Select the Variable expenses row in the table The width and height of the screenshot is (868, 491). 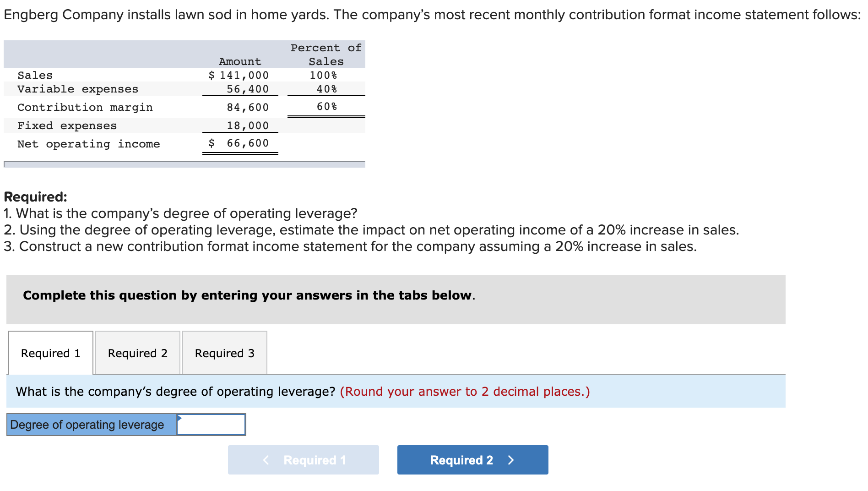tap(78, 89)
